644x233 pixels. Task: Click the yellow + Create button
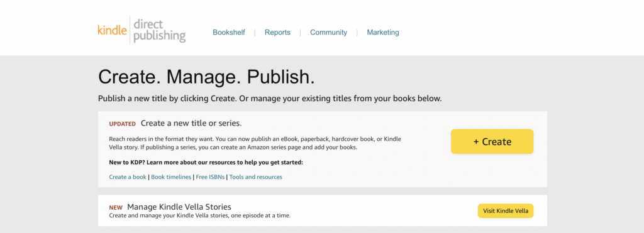coord(492,141)
